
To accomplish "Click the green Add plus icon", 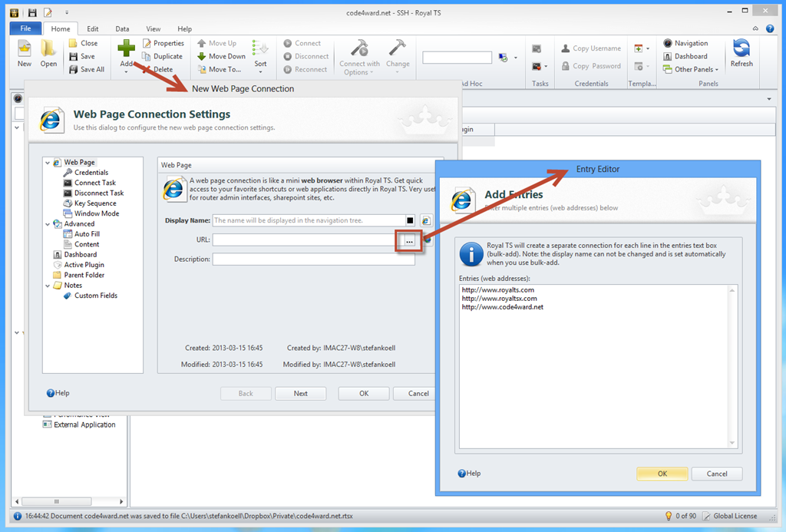I will [x=126, y=49].
